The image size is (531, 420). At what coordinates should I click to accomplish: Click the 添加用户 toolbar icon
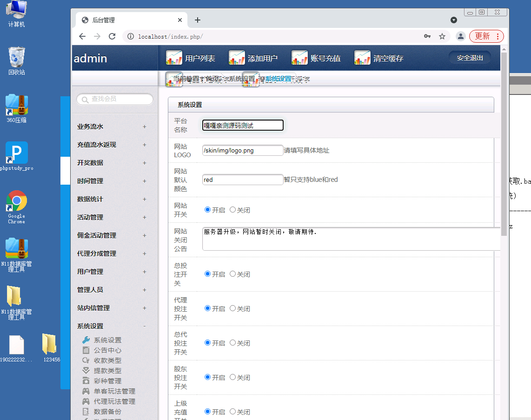[237, 58]
